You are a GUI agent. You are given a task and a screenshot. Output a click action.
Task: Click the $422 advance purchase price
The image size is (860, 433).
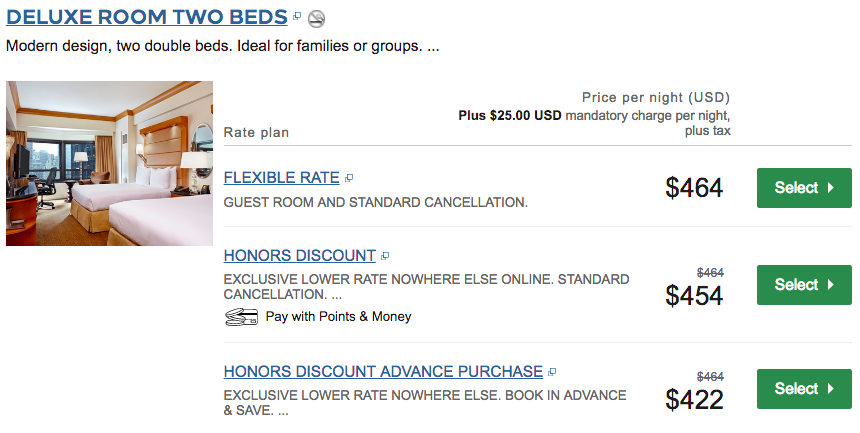coord(694,400)
